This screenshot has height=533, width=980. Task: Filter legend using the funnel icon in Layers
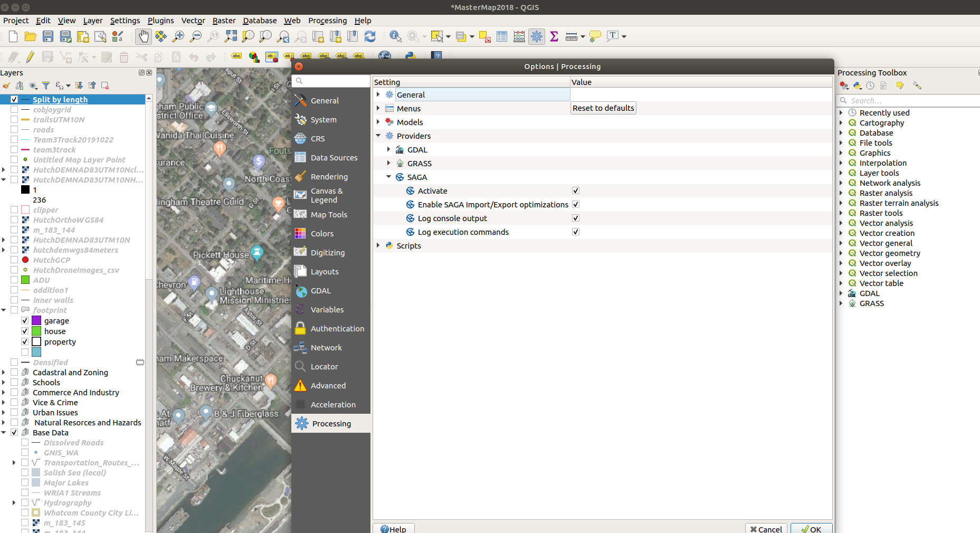pos(46,85)
